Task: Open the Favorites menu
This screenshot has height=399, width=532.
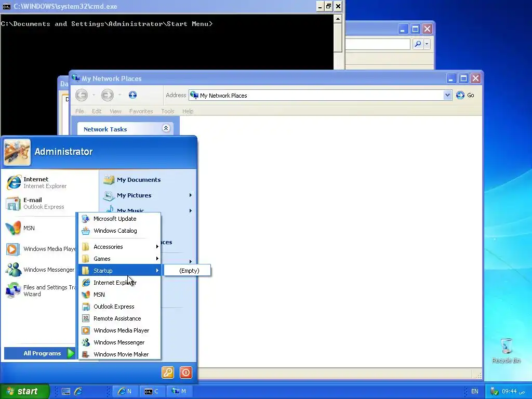Action: pos(141,111)
